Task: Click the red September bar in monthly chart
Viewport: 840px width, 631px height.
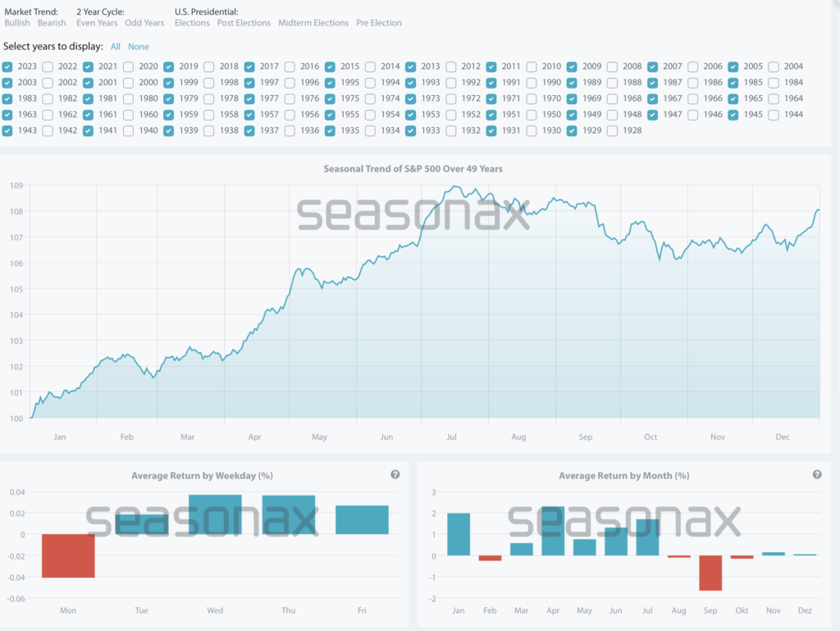Action: pyautogui.click(x=710, y=573)
